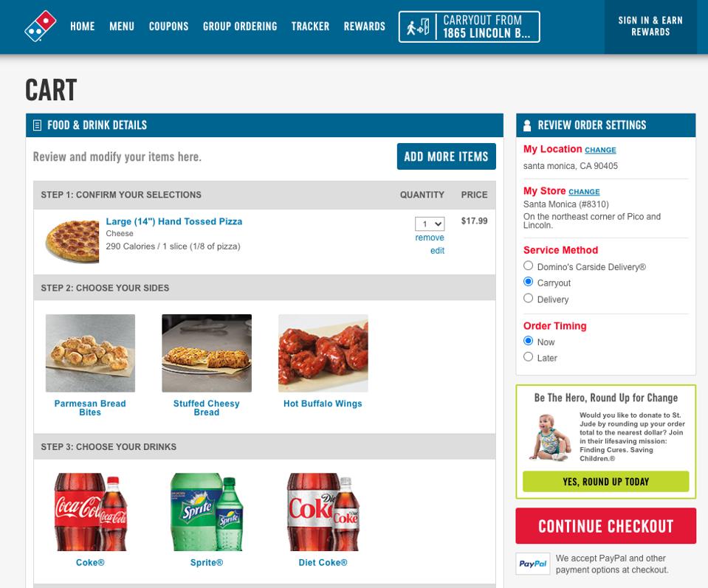Open the pizza quantity dropdown
The width and height of the screenshot is (708, 588).
tap(430, 224)
